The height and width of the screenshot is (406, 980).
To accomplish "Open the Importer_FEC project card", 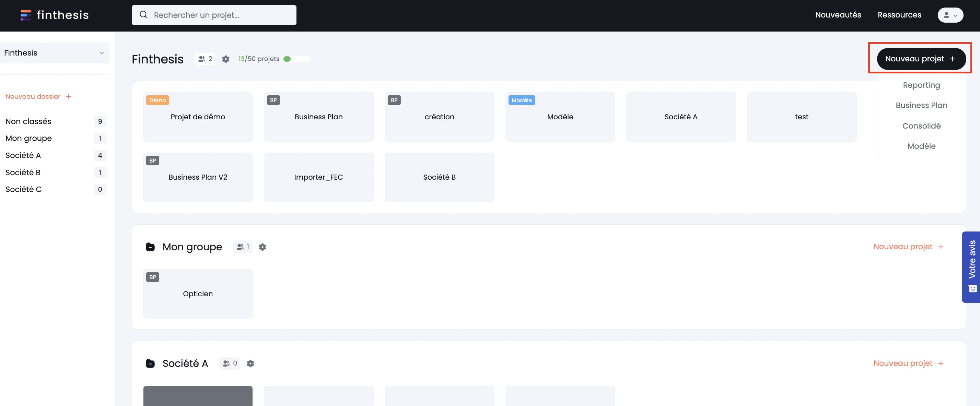I will (x=318, y=177).
